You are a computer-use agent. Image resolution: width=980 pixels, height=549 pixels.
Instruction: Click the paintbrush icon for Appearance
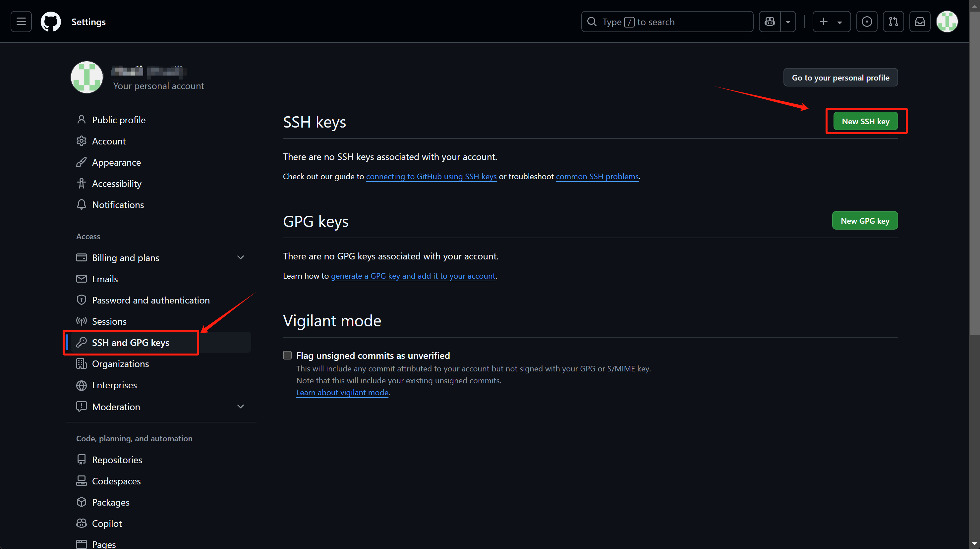point(82,162)
